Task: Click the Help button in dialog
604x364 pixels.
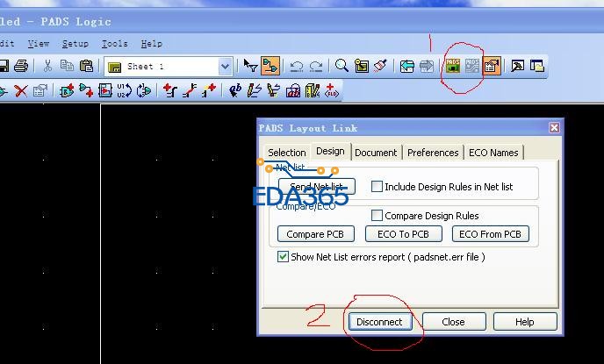Action: (x=525, y=322)
